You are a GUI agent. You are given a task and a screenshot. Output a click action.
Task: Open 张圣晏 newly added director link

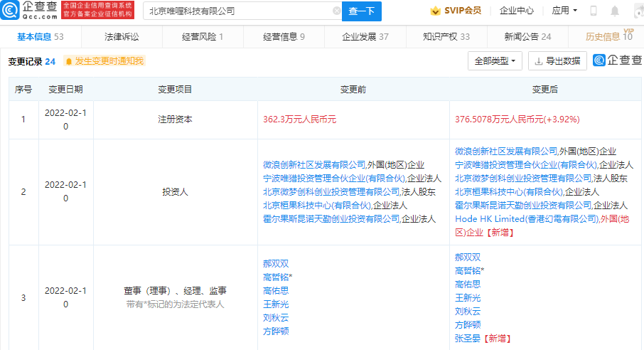click(468, 339)
